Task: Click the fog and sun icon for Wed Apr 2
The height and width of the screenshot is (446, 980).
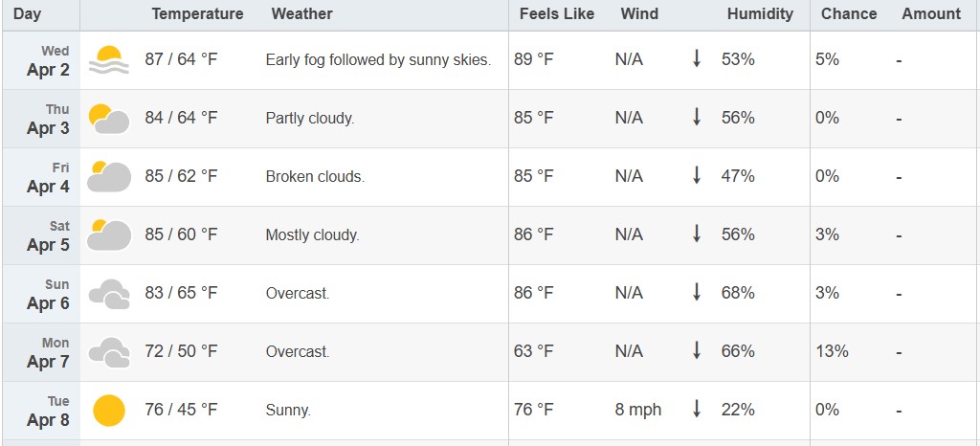Action: [x=109, y=60]
